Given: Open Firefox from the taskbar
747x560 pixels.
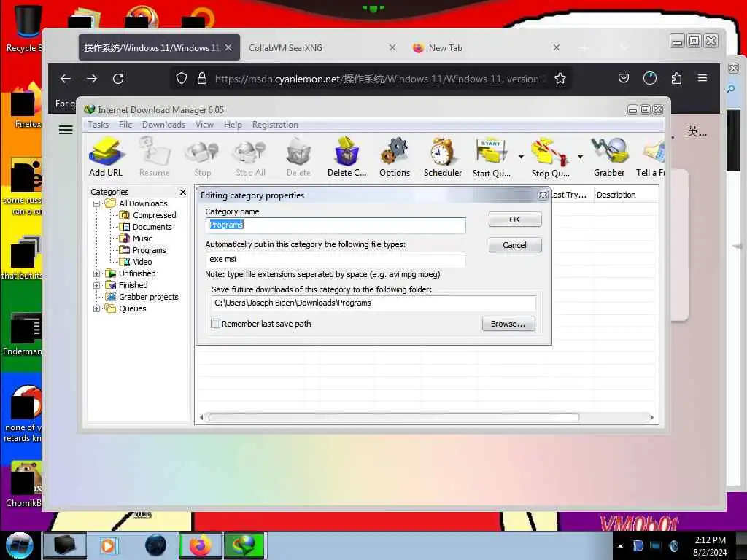Looking at the screenshot, I should pos(201,545).
